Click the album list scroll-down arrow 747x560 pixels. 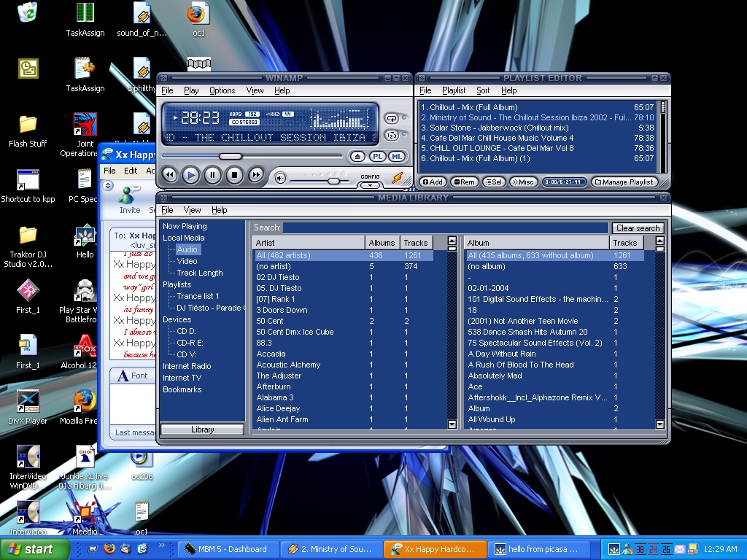tap(659, 424)
